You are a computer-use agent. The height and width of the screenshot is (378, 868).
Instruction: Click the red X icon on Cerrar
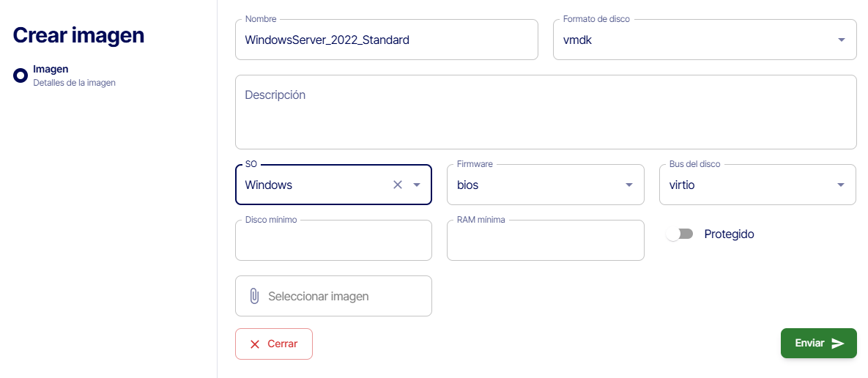tap(255, 344)
